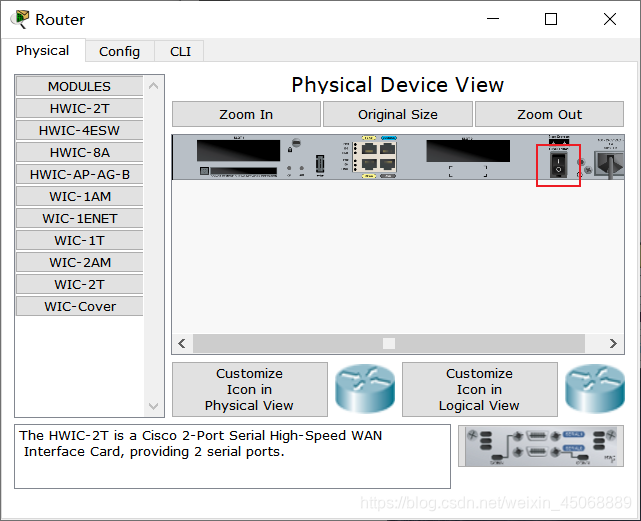Select the HWIC-2T module
This screenshot has width=641, height=521.
coord(80,109)
